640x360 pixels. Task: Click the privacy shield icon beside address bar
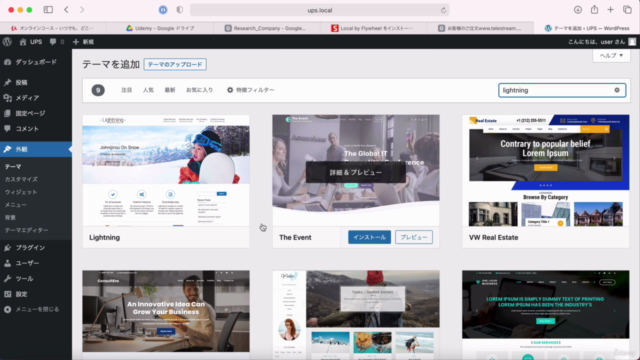click(x=180, y=10)
